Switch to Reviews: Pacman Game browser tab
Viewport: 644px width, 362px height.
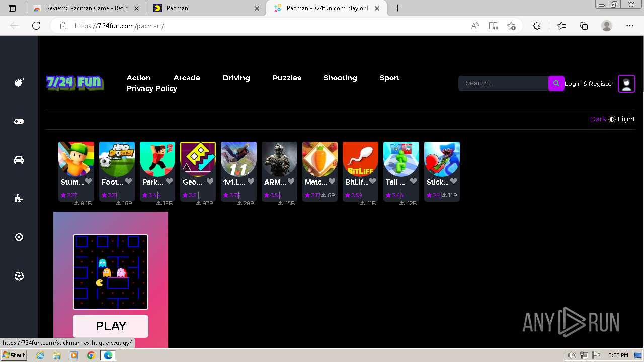click(x=86, y=8)
